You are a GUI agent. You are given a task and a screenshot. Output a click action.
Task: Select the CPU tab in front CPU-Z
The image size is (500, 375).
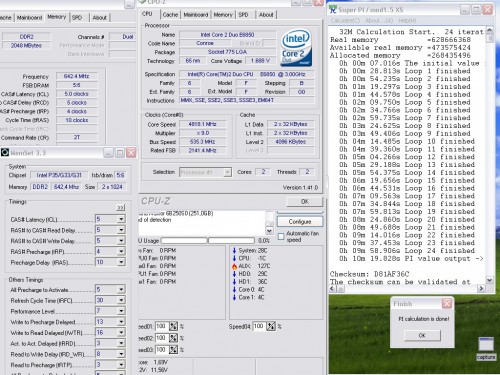coord(147,14)
